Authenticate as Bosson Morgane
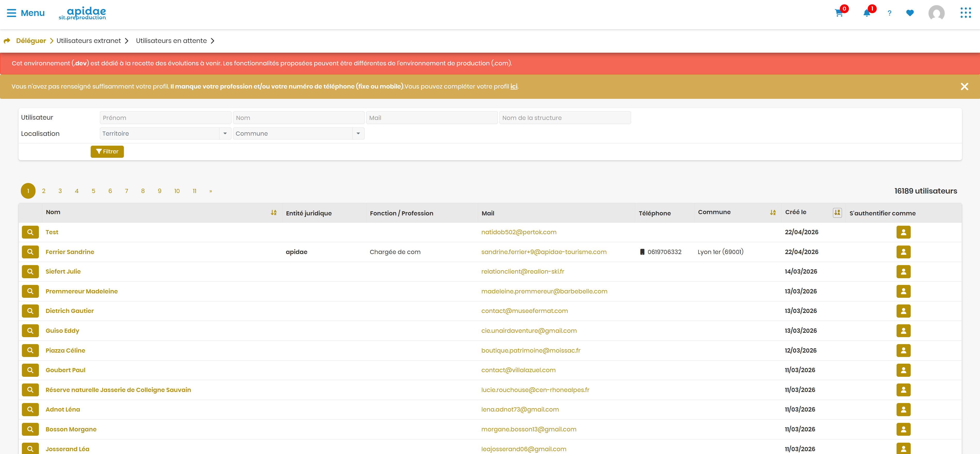The height and width of the screenshot is (454, 980). click(903, 429)
